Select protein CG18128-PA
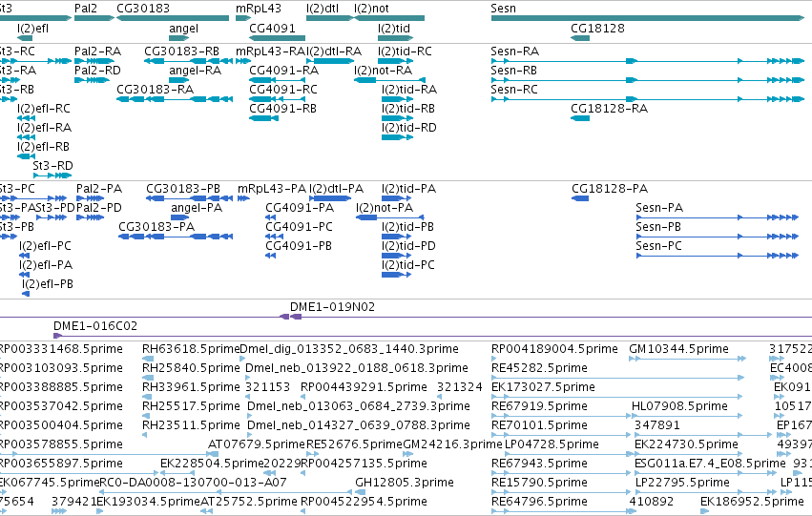This screenshot has height=516, width=812. pos(580,198)
